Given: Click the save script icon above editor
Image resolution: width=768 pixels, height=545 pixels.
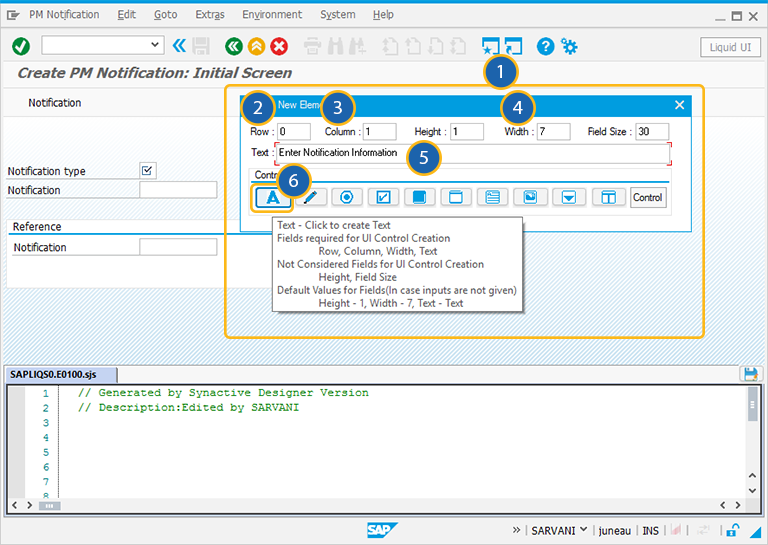Looking at the screenshot, I should click(750, 374).
